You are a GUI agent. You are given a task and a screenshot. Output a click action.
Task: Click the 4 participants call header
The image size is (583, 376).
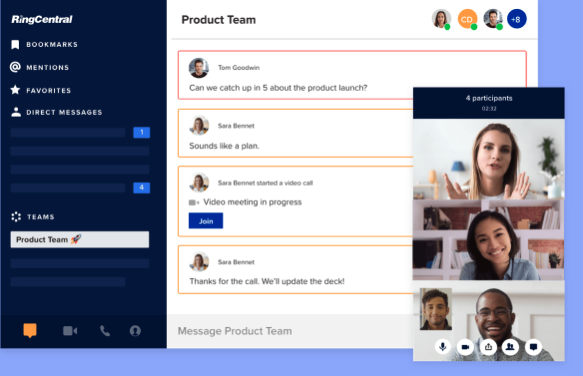point(489,98)
